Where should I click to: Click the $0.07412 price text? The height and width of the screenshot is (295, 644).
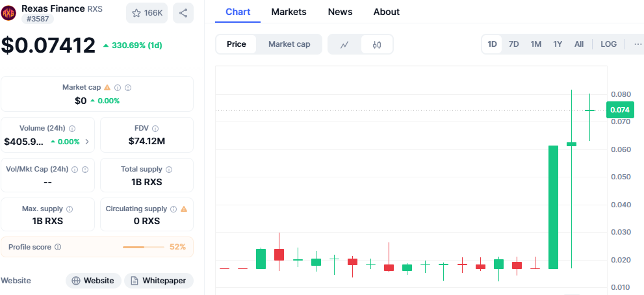click(x=48, y=45)
